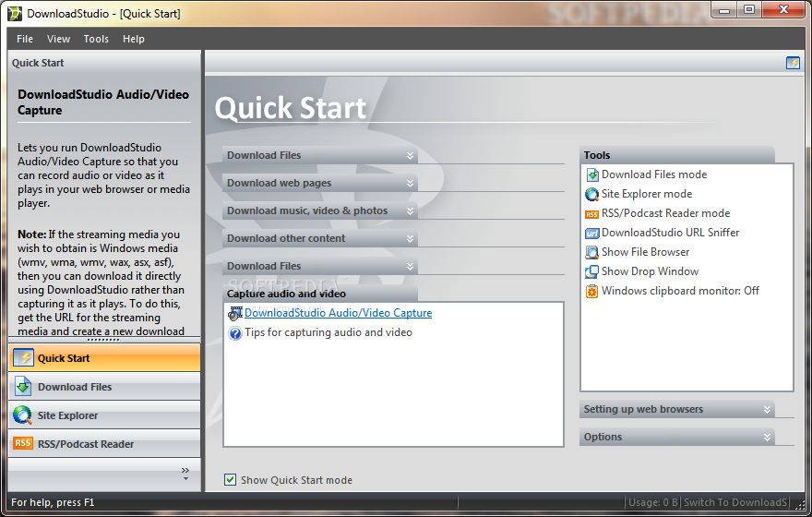Maximize the DownloadStudio window
The width and height of the screenshot is (812, 517).
click(x=749, y=9)
